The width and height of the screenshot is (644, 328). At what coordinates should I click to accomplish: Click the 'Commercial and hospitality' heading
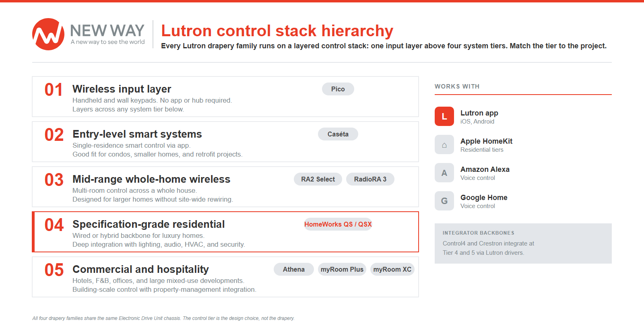pos(140,269)
